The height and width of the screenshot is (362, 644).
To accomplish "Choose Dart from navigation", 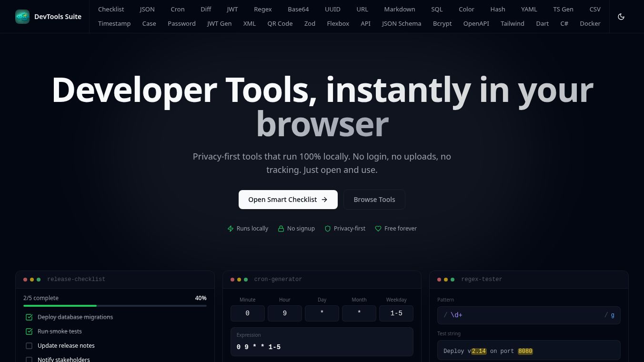I will click(x=543, y=23).
